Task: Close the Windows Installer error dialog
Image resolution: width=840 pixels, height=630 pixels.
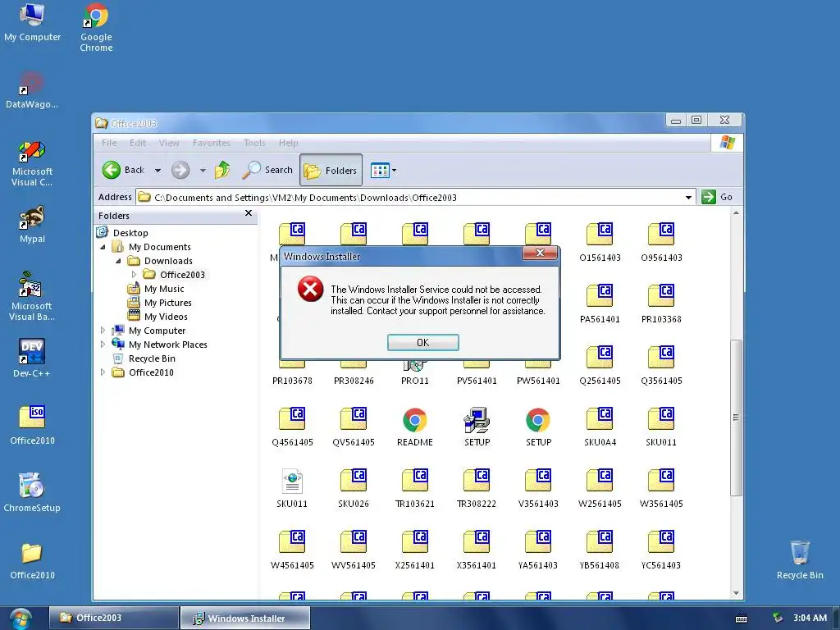Action: tap(540, 253)
